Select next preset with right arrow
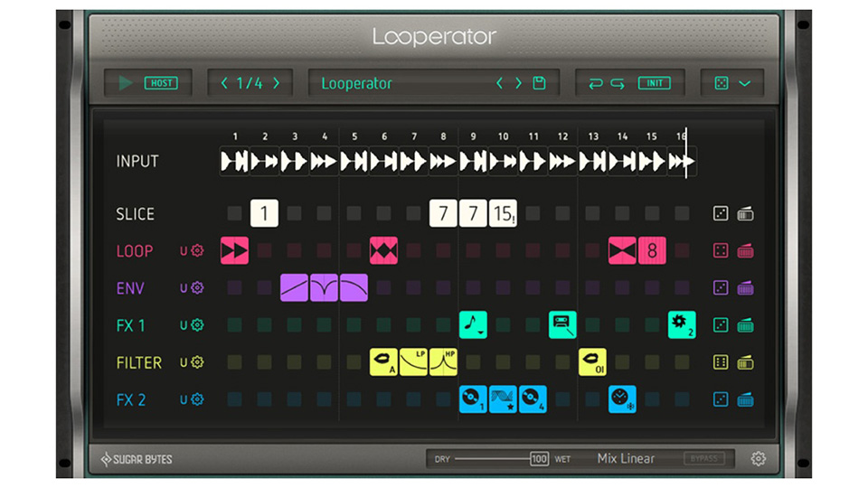 pyautogui.click(x=519, y=83)
